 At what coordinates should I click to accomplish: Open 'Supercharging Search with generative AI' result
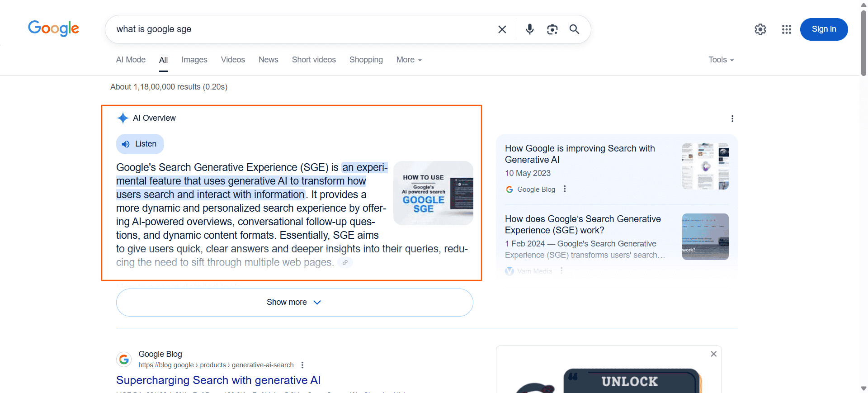pos(218,380)
